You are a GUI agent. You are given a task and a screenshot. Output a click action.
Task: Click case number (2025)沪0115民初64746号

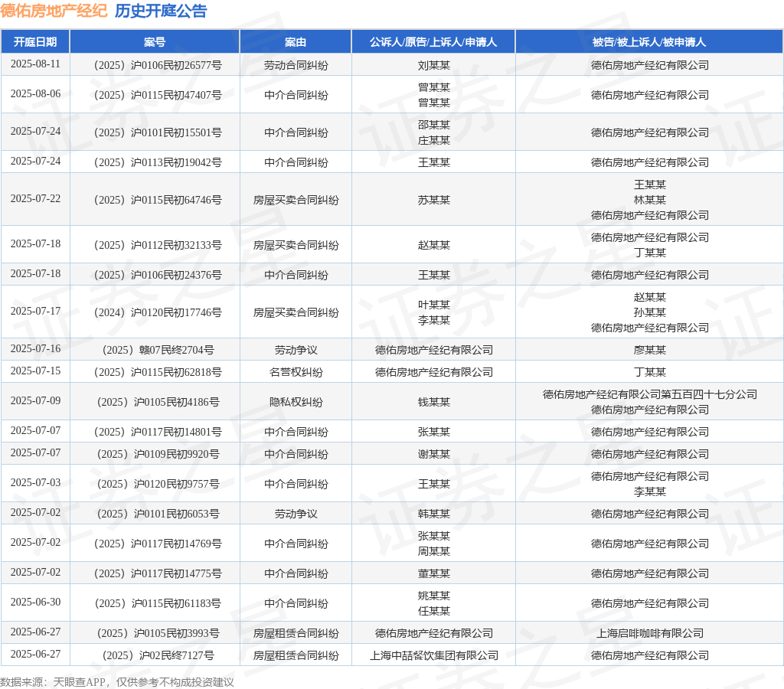(158, 200)
